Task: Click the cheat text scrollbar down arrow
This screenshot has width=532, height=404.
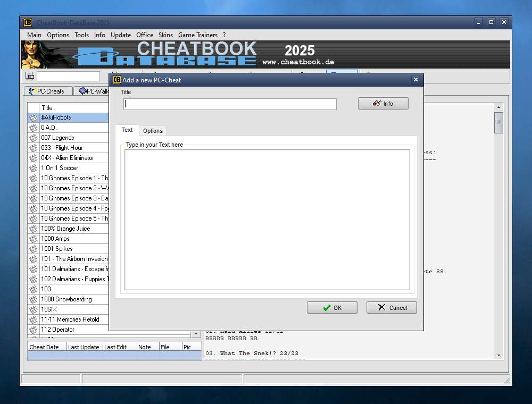Action: (x=498, y=355)
